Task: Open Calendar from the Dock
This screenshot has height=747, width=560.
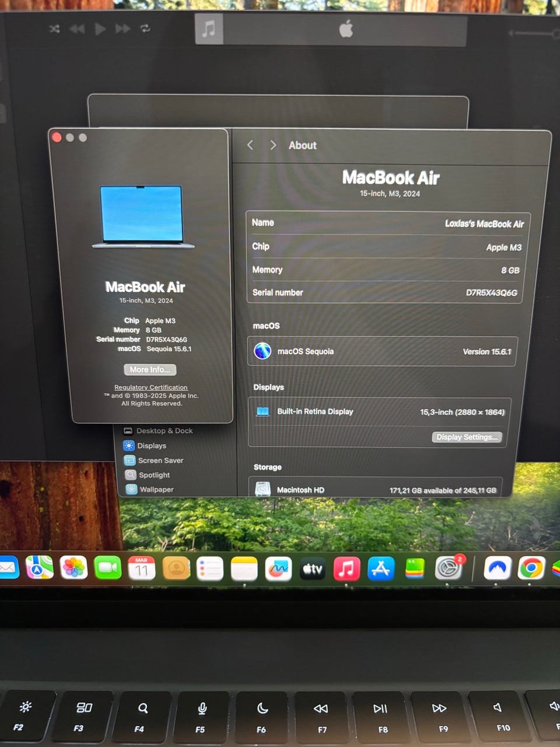Action: 142,568
